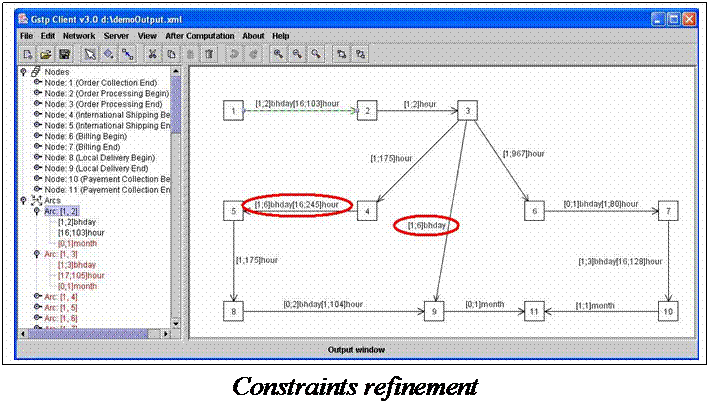
Task: Open the Network menu
Action: click(79, 36)
